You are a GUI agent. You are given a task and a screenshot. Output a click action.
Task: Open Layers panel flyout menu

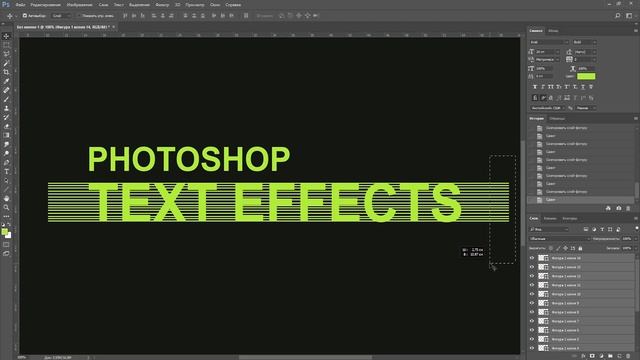coord(636,218)
